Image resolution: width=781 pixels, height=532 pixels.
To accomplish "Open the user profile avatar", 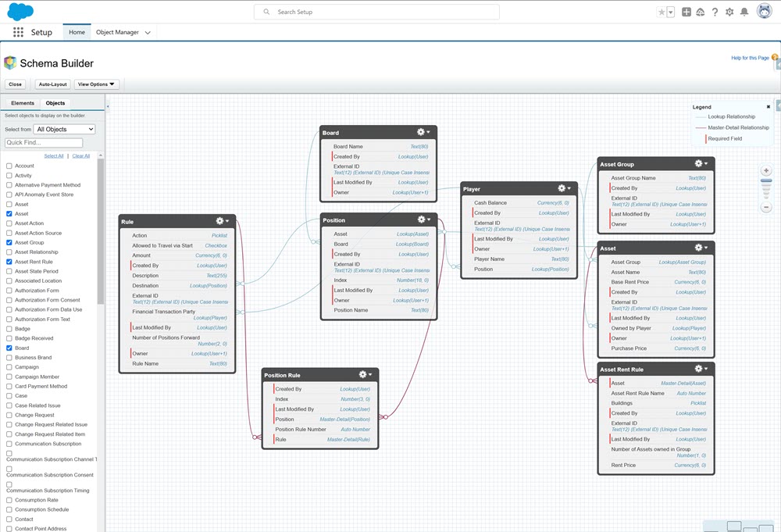I will click(764, 11).
